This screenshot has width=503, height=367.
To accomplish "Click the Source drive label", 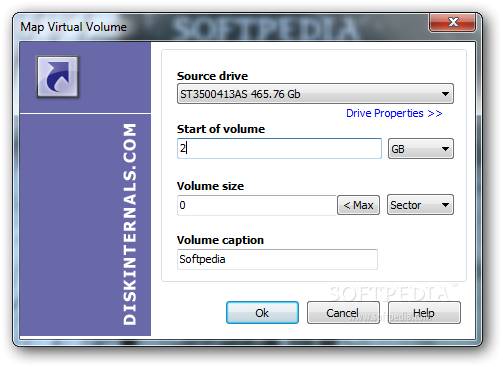I will pos(212,76).
